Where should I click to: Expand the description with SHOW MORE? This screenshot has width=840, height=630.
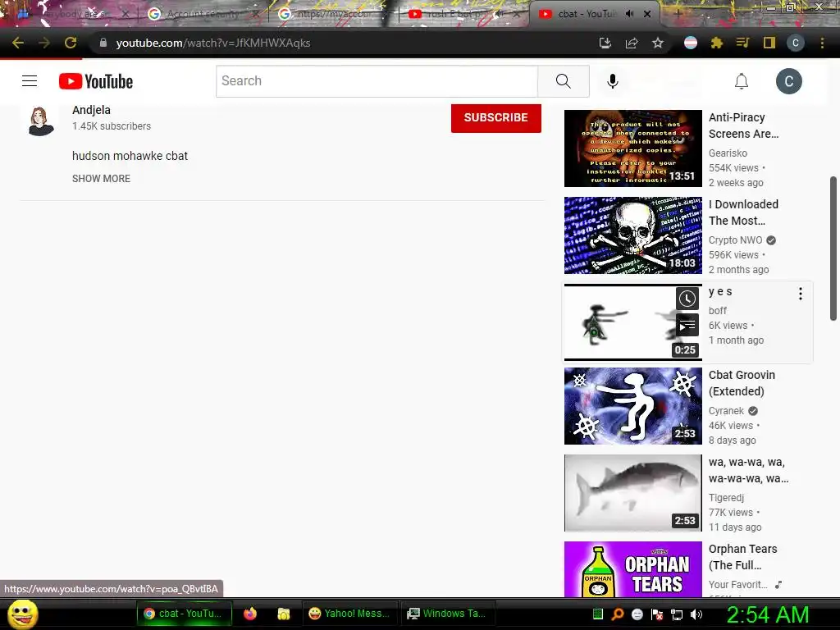coord(101,178)
